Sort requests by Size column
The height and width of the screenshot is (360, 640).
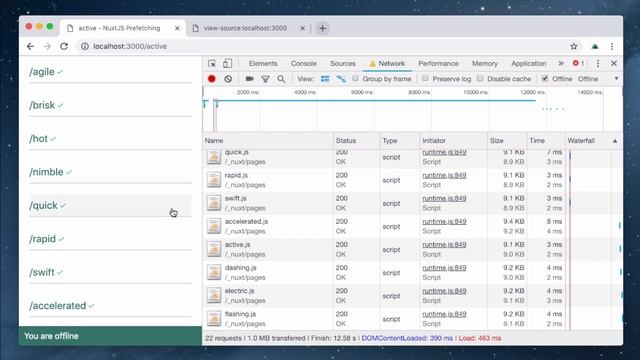pyautogui.click(x=507, y=141)
